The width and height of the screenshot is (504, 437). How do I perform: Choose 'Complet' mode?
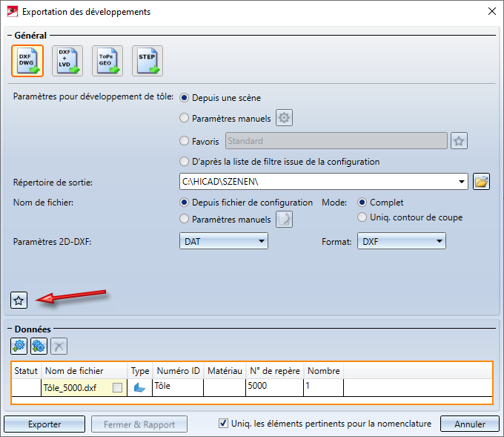point(362,203)
